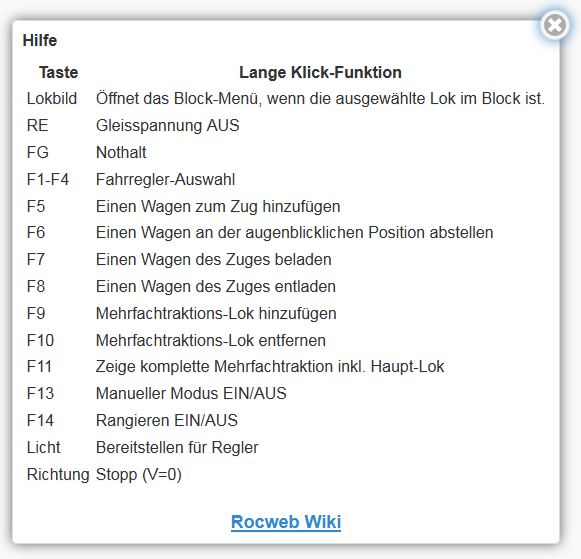
Task: Select the Nothalt entry for FG
Action: pyautogui.click(x=121, y=152)
